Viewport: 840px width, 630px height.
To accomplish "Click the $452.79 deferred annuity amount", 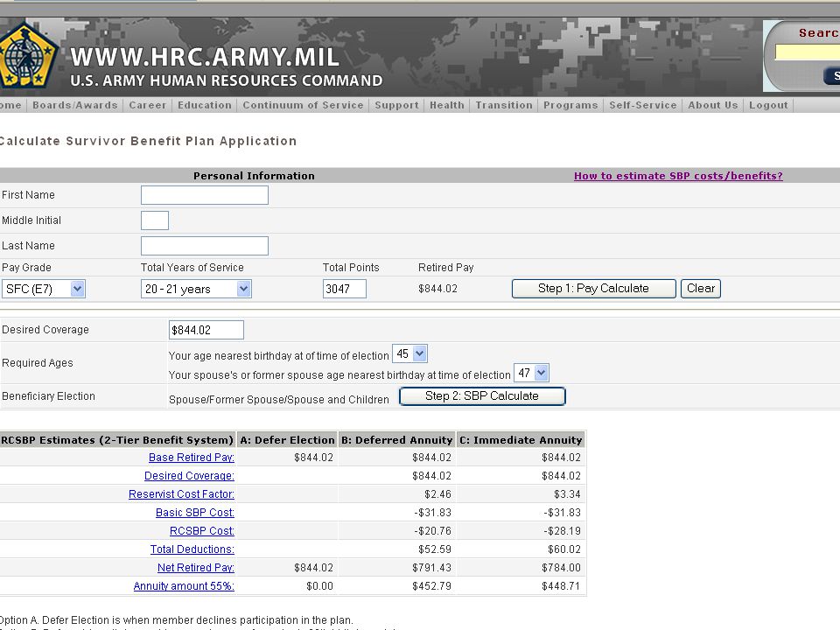I will pos(431,586).
